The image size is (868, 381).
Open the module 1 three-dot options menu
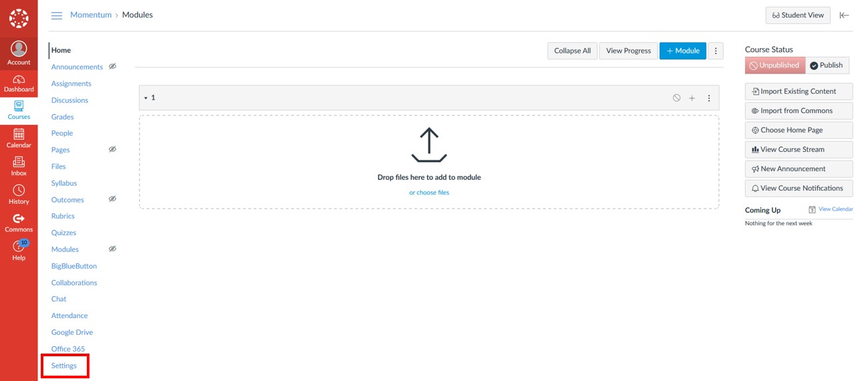point(709,98)
